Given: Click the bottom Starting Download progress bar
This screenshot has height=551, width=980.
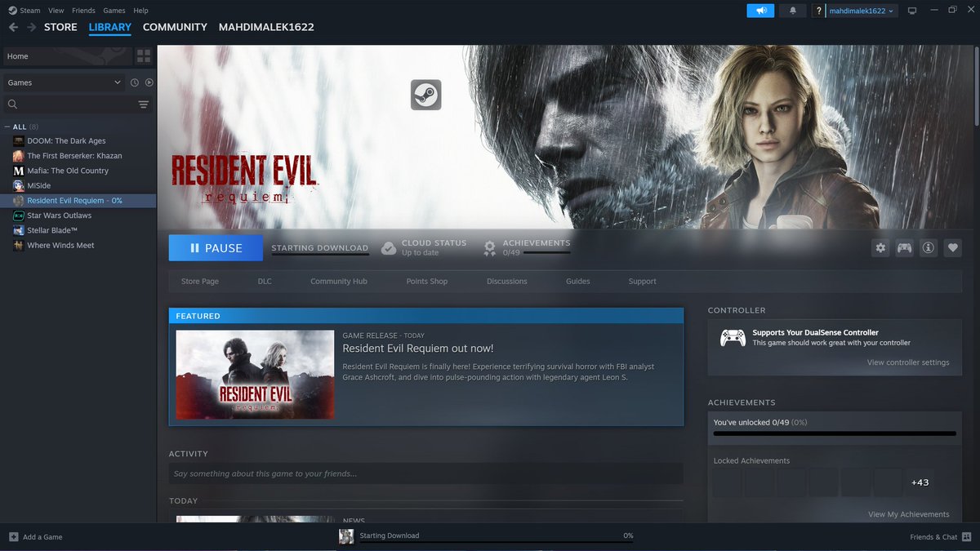Looking at the screenshot, I should point(497,541).
